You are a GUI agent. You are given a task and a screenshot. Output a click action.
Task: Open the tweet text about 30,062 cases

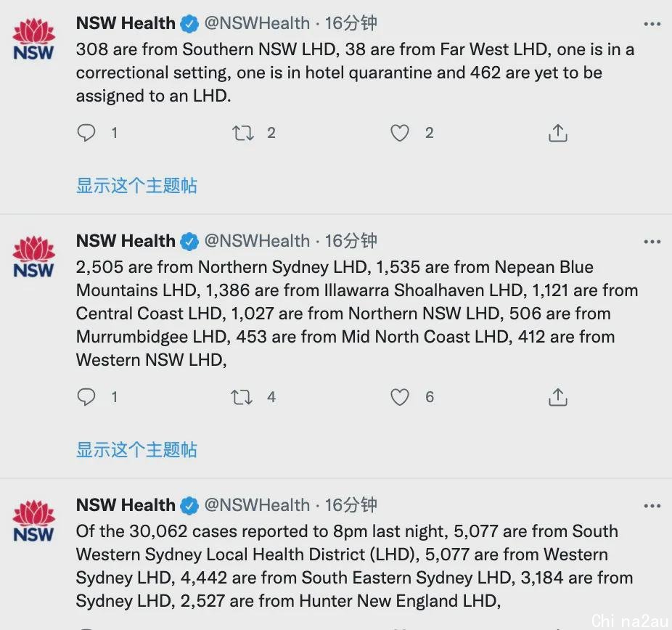click(x=354, y=565)
